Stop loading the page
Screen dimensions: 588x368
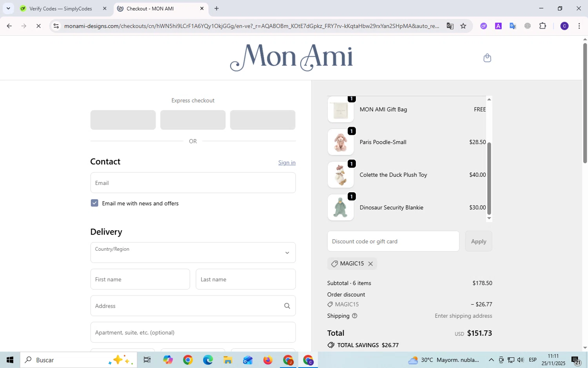click(38, 26)
